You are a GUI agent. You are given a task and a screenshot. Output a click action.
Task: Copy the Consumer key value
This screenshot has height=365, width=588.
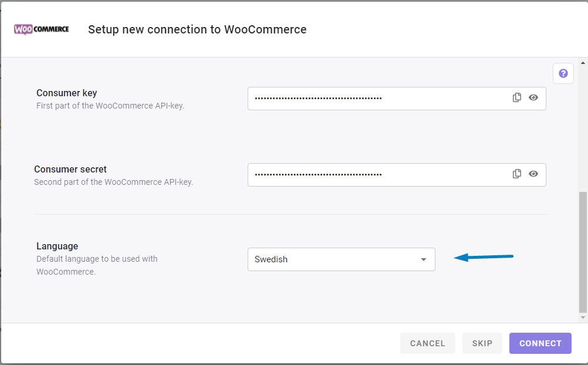click(517, 98)
